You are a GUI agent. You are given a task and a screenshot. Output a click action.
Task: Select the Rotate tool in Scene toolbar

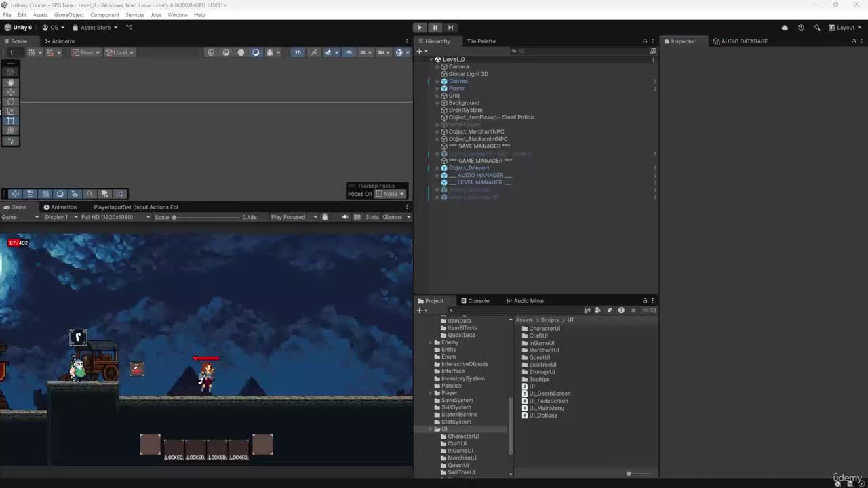pyautogui.click(x=11, y=102)
